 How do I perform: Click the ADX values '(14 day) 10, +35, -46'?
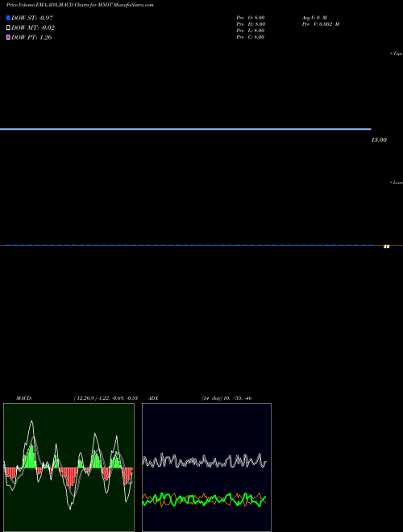click(x=226, y=398)
